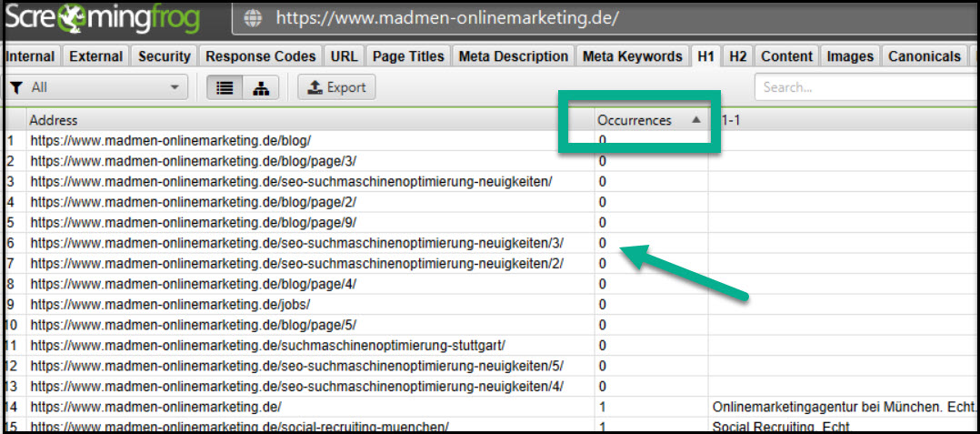Click the globe icon beside the URL

pyautogui.click(x=253, y=18)
